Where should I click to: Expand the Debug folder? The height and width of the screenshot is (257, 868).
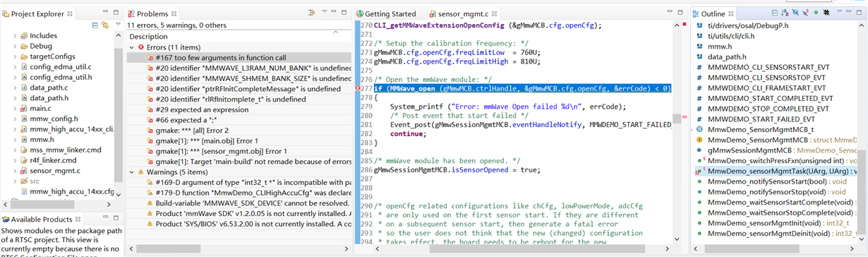click(x=15, y=47)
